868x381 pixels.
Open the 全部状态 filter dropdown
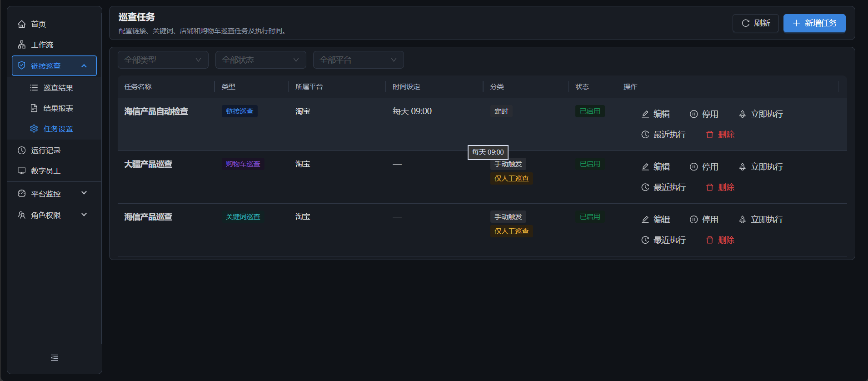point(261,60)
